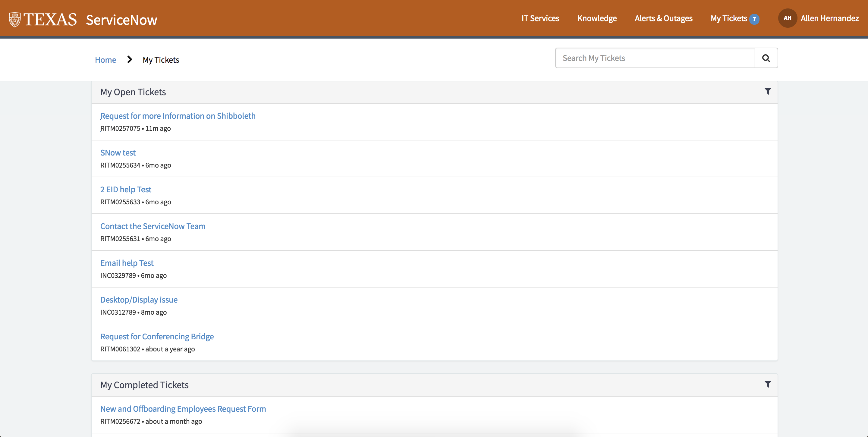Go to Alerts & Outages

(x=663, y=18)
